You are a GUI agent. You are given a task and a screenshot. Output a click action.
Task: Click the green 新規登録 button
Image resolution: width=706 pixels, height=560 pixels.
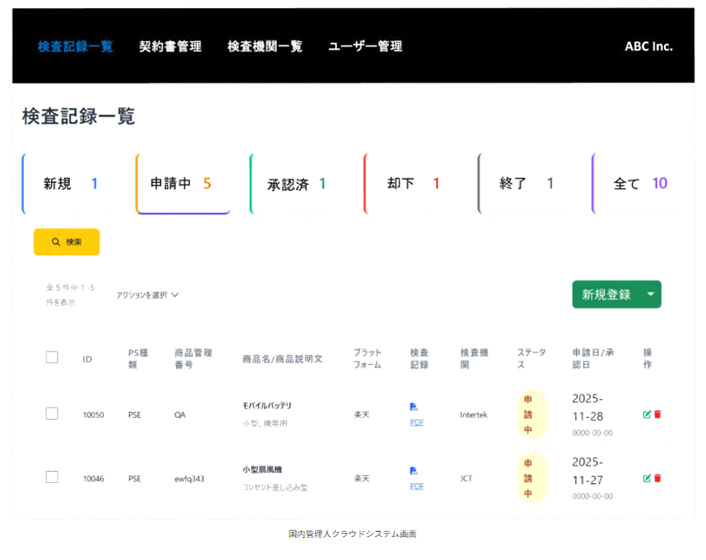coord(606,294)
